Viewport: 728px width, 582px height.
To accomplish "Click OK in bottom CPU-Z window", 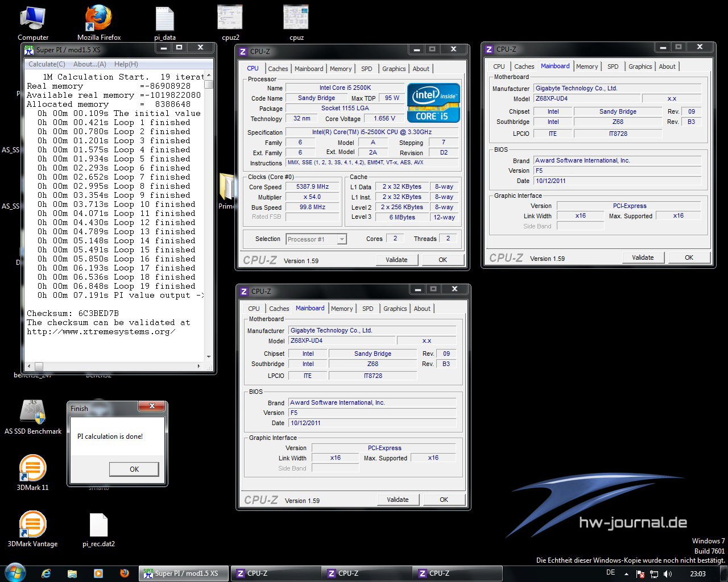I will click(x=444, y=500).
